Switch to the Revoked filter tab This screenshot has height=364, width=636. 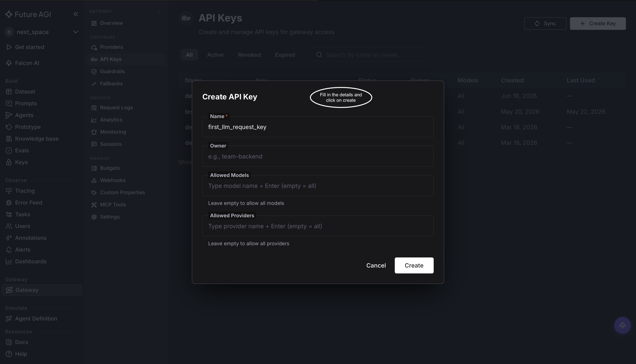[249, 55]
